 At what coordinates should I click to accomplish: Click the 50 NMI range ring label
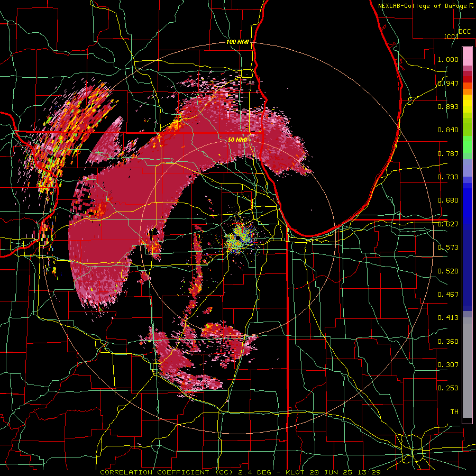237,140
